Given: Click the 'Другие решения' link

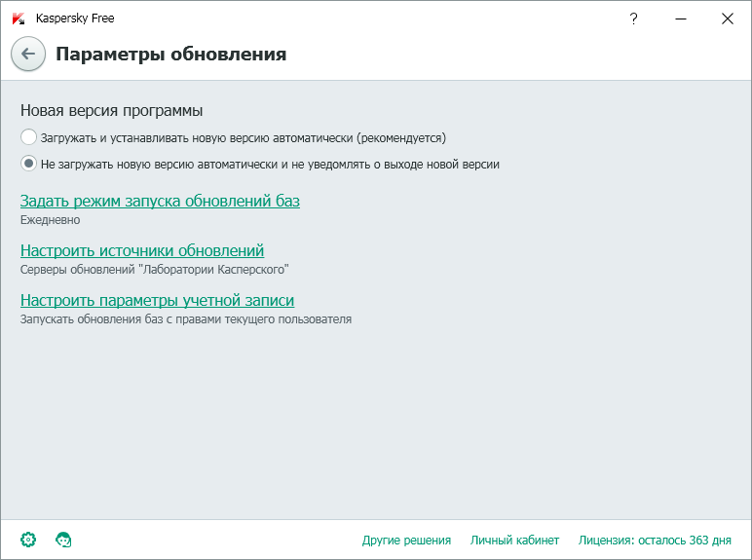Looking at the screenshot, I should [406, 540].
